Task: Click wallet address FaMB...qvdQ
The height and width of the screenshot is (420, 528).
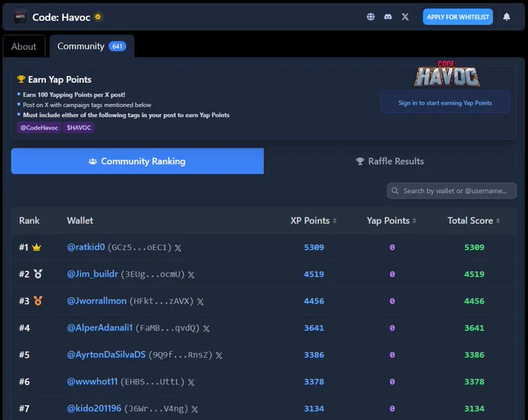Action: tap(168, 328)
